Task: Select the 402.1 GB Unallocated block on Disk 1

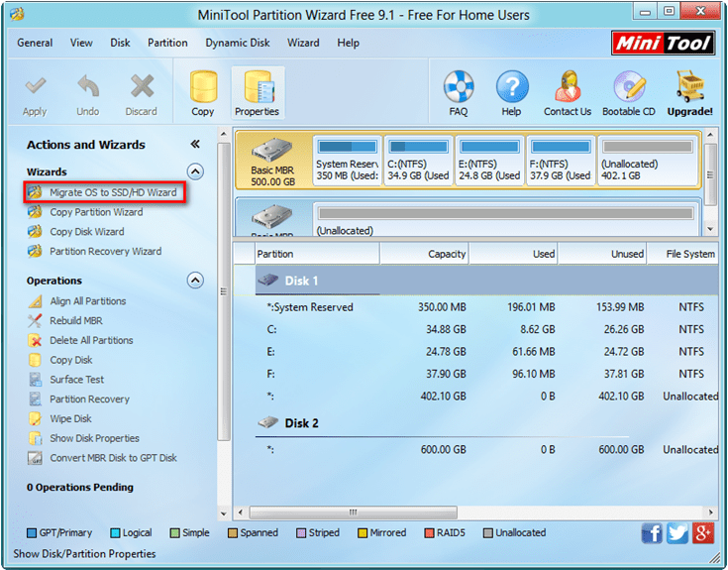Action: (648, 162)
